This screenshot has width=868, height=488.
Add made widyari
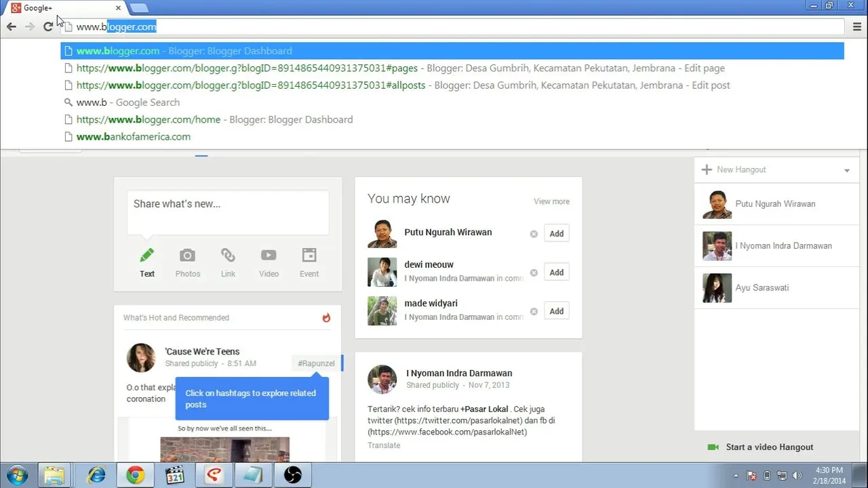click(x=557, y=311)
